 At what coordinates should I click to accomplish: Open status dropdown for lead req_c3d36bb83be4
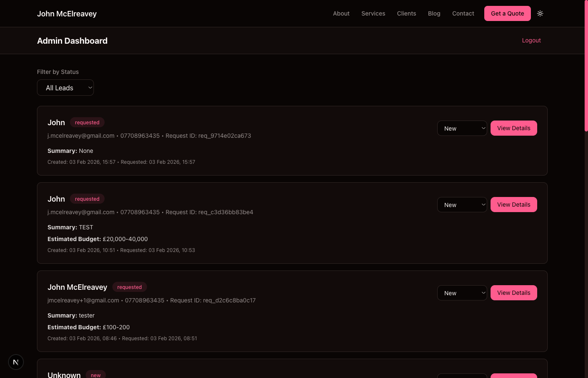pos(462,205)
